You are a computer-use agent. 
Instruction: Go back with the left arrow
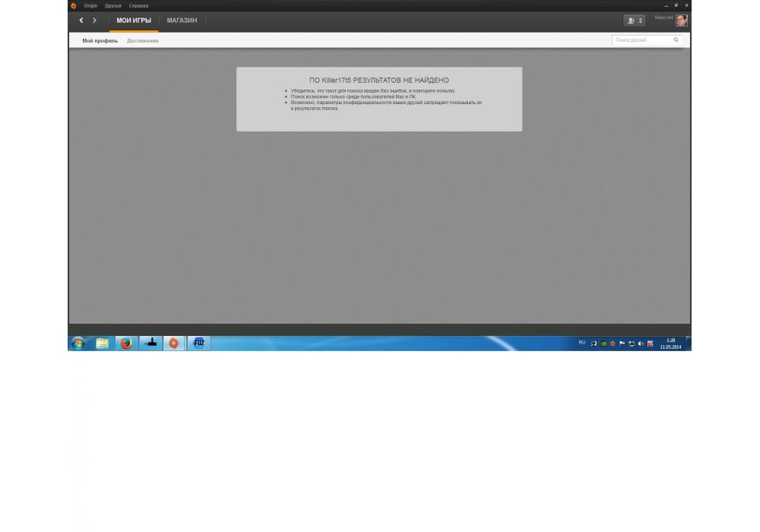click(81, 21)
